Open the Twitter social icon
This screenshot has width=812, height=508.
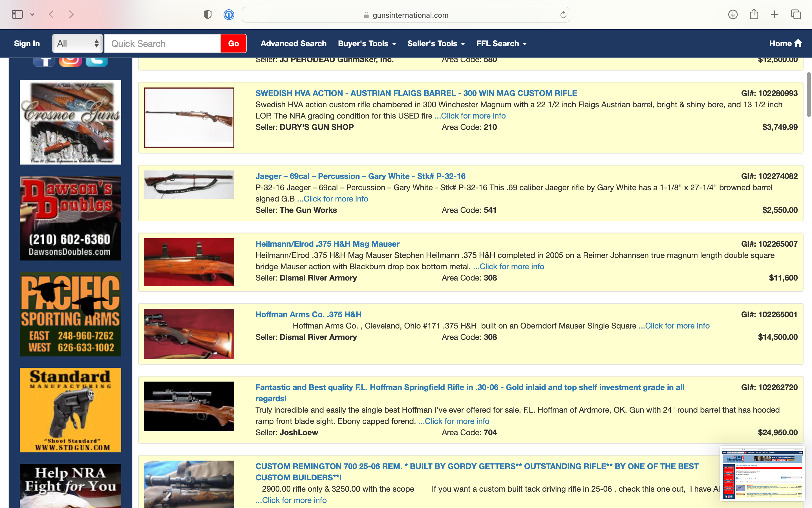tap(97, 62)
